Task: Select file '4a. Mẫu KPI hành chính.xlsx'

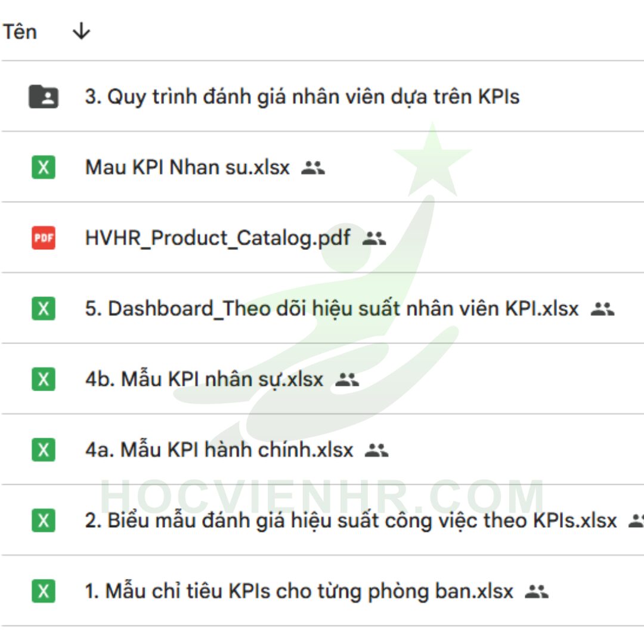Action: pos(219,450)
